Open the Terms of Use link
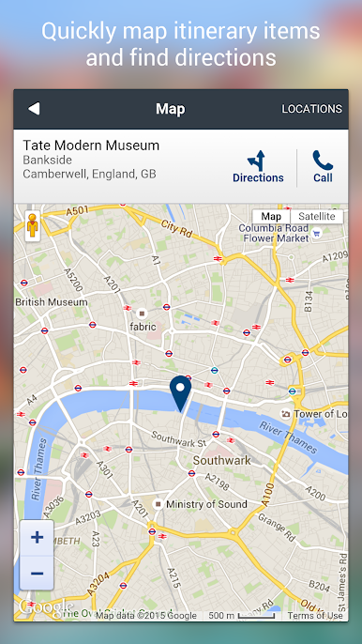The height and width of the screenshot is (644, 362). tap(315, 615)
